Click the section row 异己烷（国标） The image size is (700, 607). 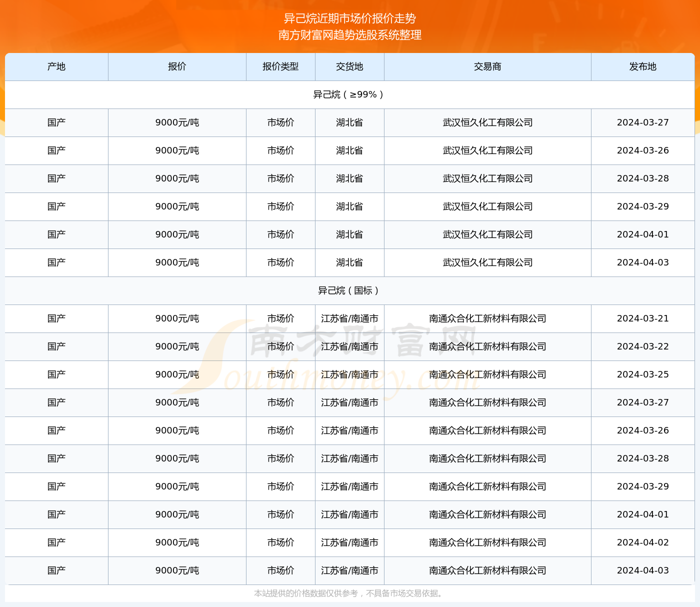[x=349, y=290]
